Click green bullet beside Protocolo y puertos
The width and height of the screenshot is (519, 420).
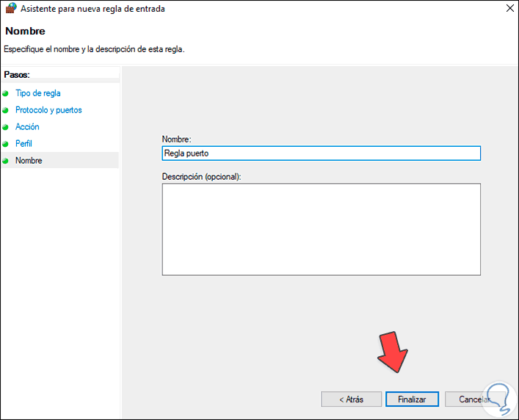point(5,111)
